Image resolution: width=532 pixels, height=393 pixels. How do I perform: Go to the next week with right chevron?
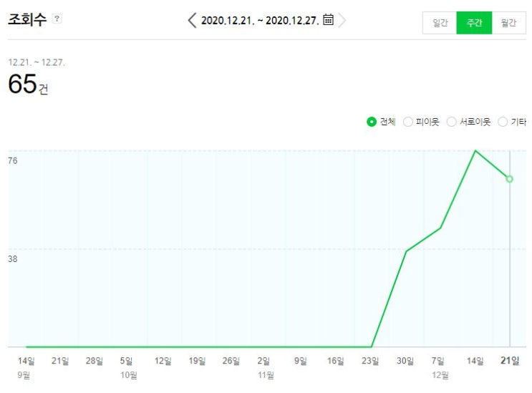tap(342, 20)
